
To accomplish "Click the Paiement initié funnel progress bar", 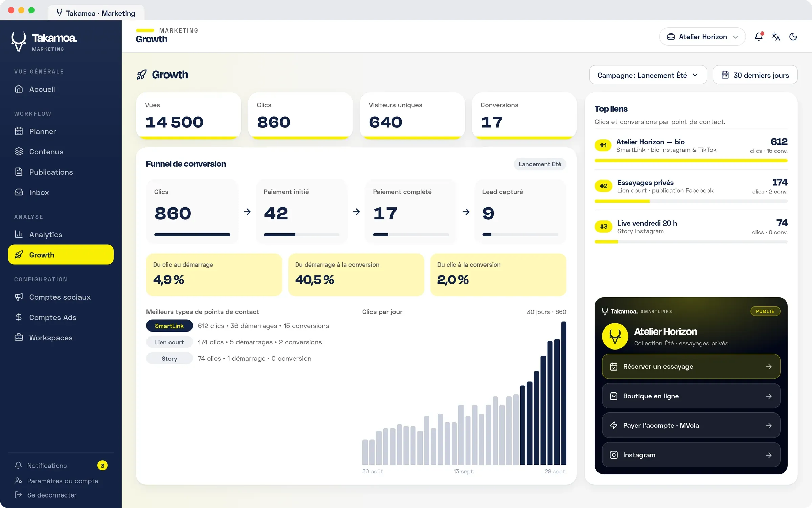I will tap(301, 235).
